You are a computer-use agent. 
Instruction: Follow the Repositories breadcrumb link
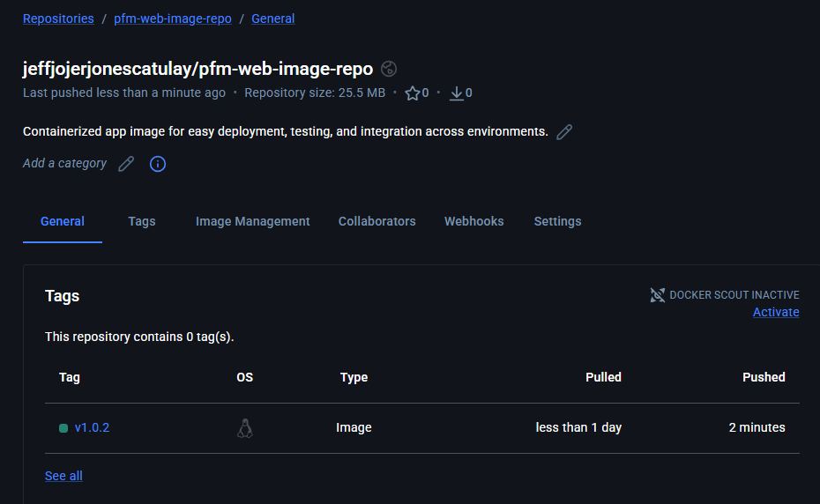coord(58,19)
